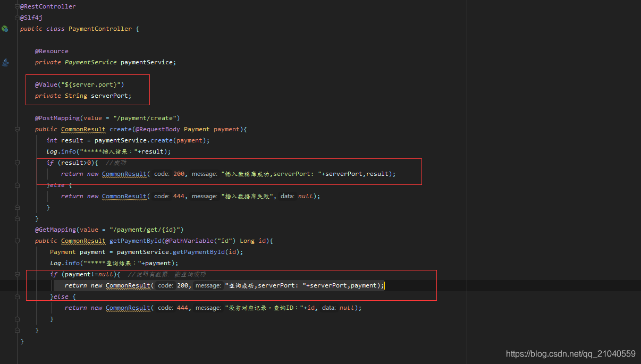The image size is (641, 364).
Task: Click the Spring bean gutter icon beside PaymentController
Action: [x=5, y=29]
